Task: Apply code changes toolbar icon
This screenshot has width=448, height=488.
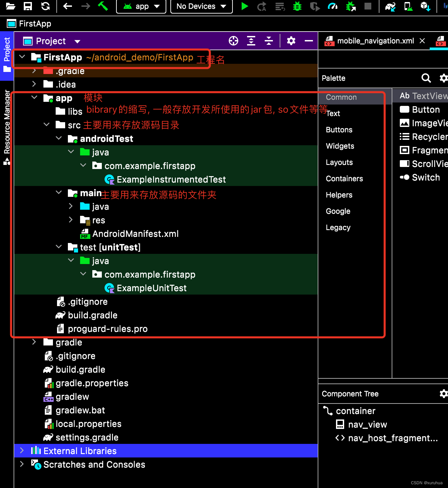Action: point(280,6)
